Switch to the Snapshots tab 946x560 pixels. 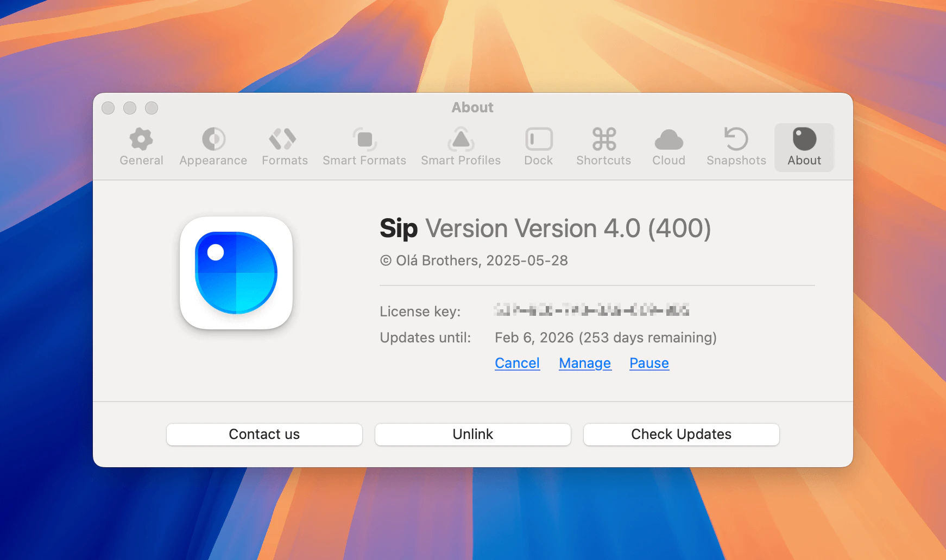pos(736,147)
